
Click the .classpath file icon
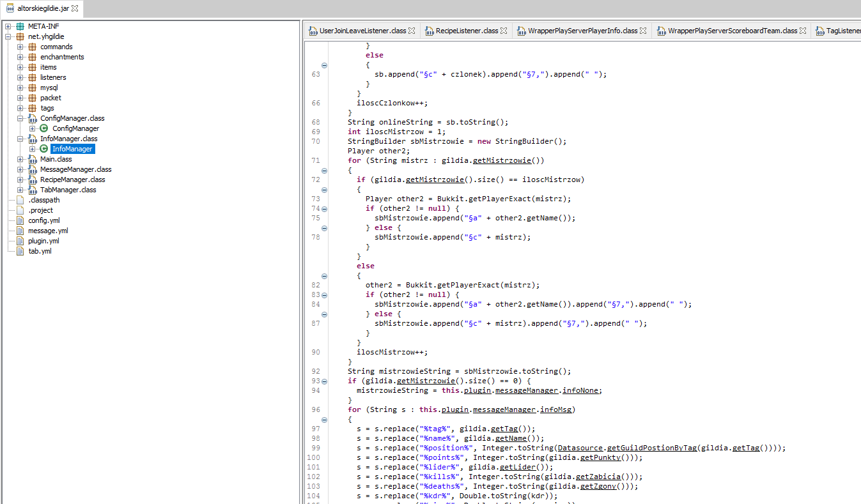tap(20, 200)
